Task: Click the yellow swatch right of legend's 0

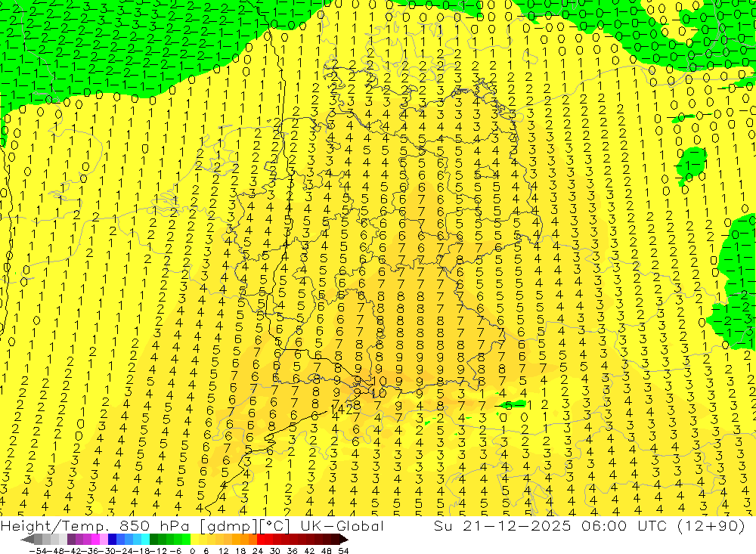Action: (x=195, y=539)
